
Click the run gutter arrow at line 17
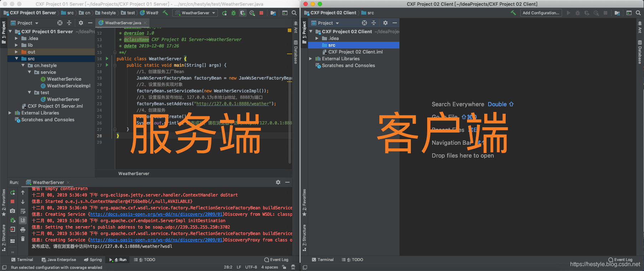[107, 65]
